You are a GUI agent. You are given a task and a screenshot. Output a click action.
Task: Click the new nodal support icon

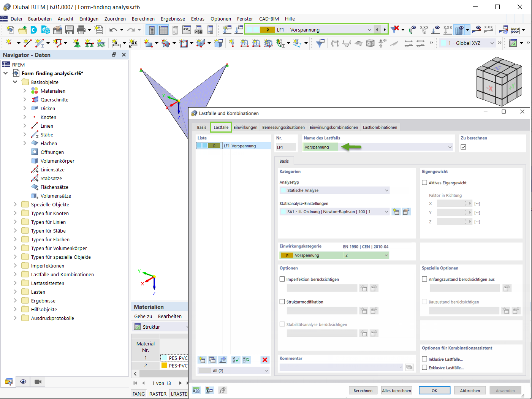point(77,43)
